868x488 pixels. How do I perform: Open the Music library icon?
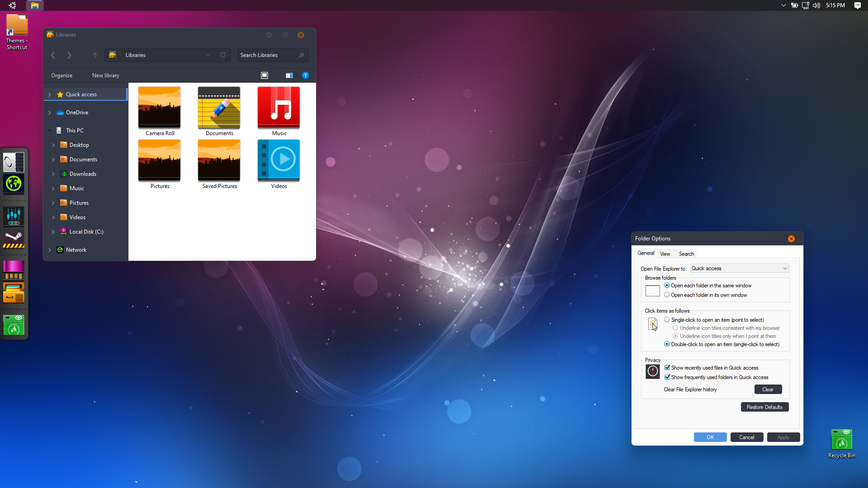pos(278,108)
